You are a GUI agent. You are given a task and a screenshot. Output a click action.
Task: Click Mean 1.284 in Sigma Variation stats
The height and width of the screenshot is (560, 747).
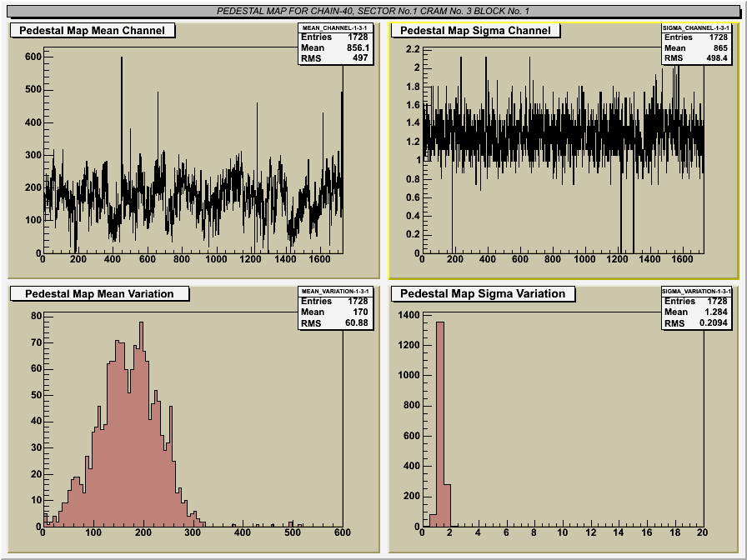(696, 312)
